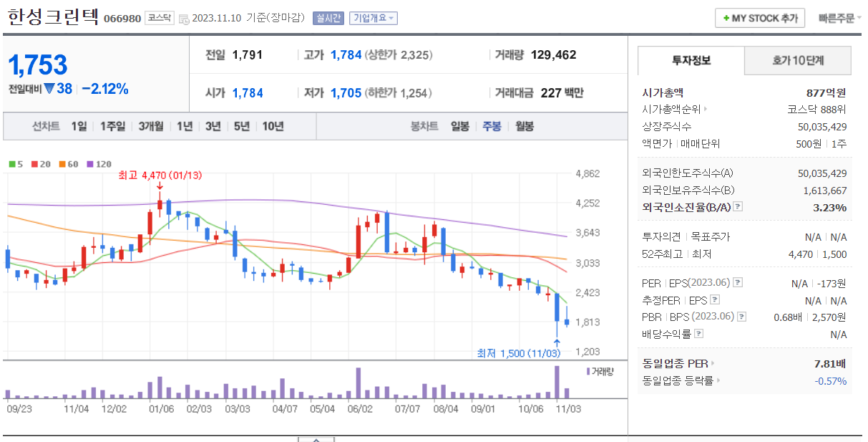This screenshot has width=868, height=442.
Task: Select the 1년 line chart period
Action: point(185,127)
